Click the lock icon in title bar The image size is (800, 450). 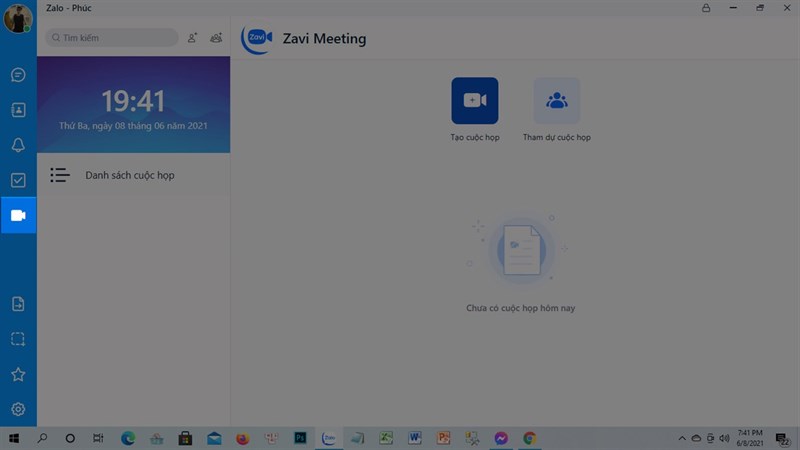pos(706,8)
